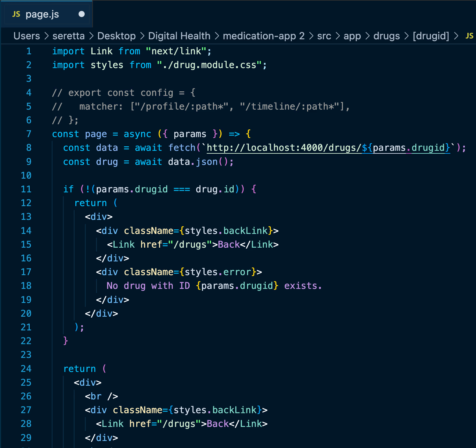Viewport: 476px width, 448px height.
Task: Click 'const drug' declaration on line 9
Action: click(x=91, y=162)
